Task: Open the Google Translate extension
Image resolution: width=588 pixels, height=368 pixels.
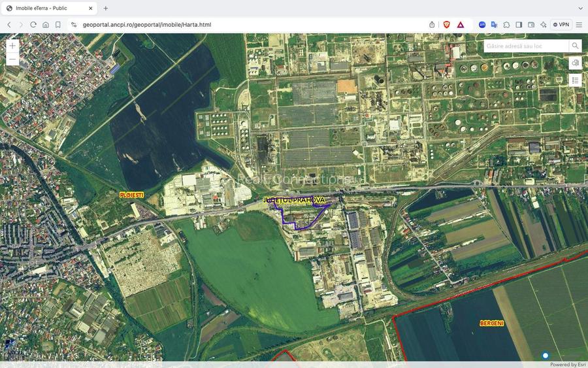Action: [x=495, y=24]
